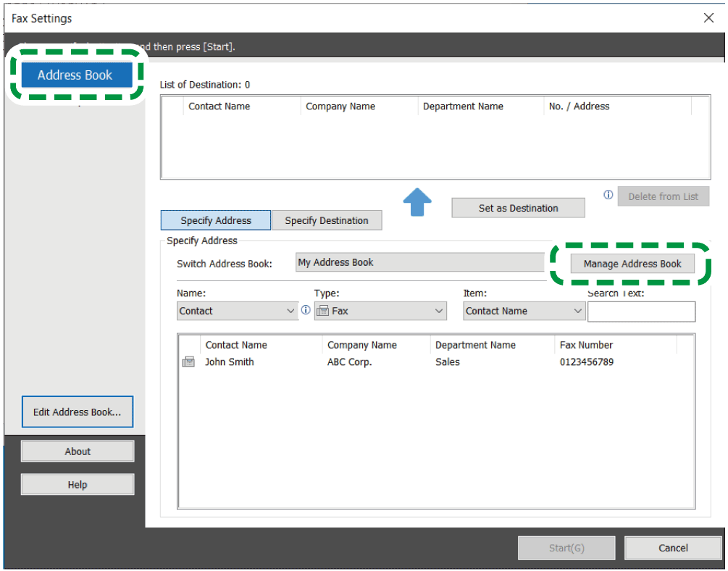Open the Name dropdown showing Contact

(x=237, y=311)
